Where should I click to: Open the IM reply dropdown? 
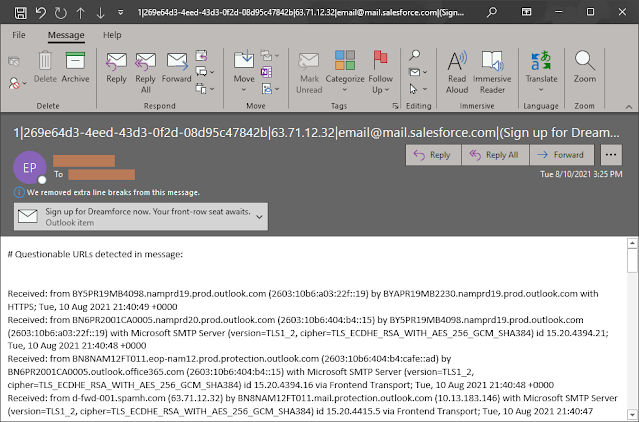(205, 72)
